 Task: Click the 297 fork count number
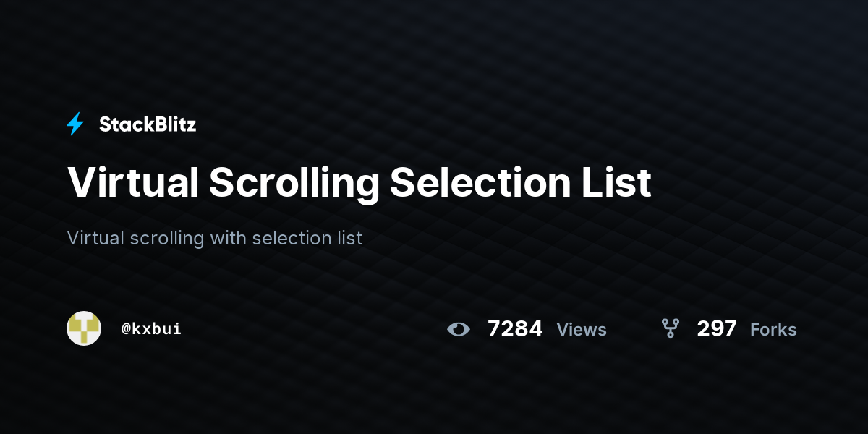(x=717, y=329)
